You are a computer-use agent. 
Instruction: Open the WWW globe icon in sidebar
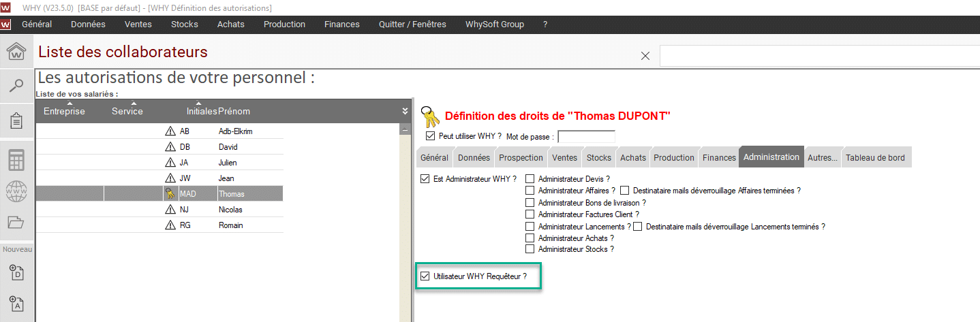(x=16, y=191)
